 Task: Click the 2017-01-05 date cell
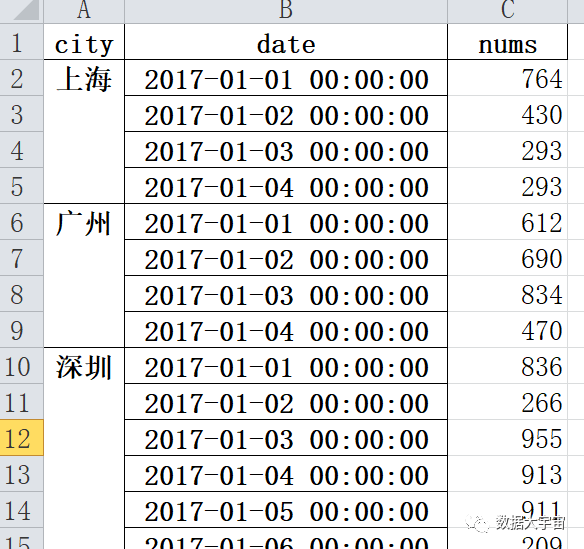[x=286, y=510]
